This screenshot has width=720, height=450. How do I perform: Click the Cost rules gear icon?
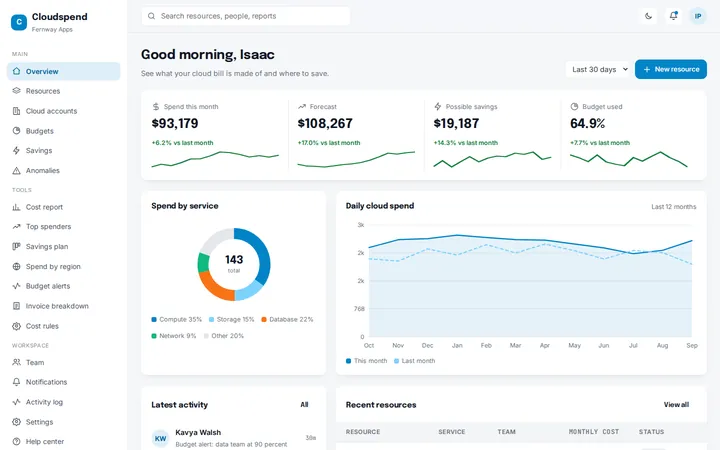(17, 326)
